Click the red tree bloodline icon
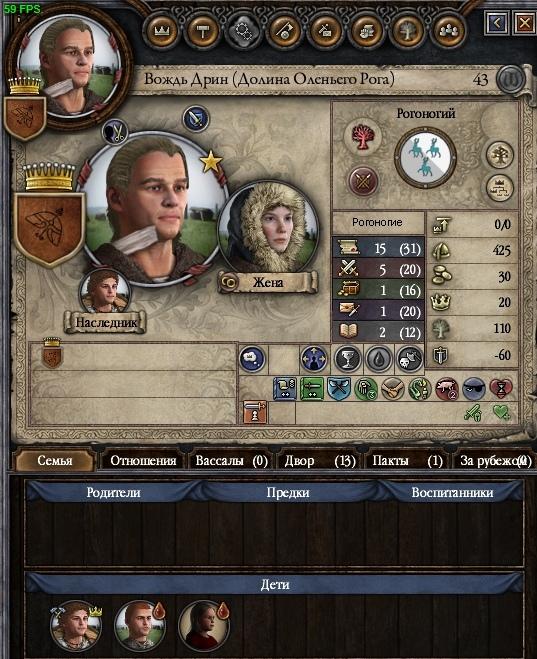Screen dimensions: 537x659 point(362,137)
